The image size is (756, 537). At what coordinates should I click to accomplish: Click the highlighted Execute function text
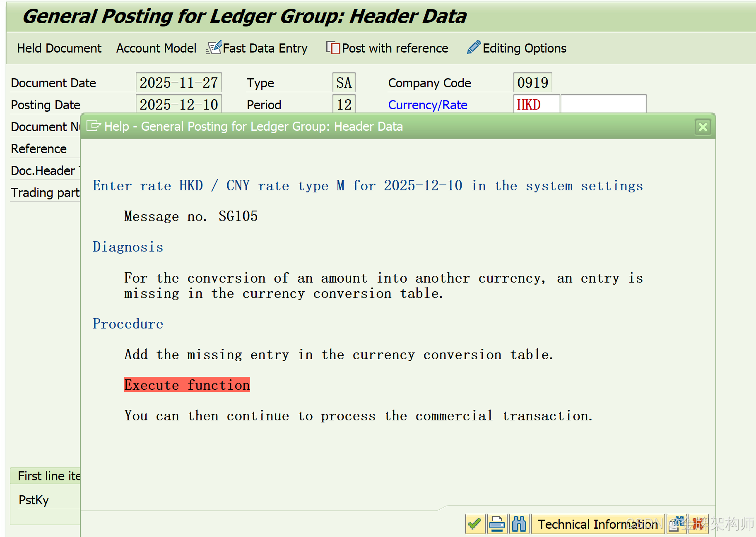click(x=187, y=385)
